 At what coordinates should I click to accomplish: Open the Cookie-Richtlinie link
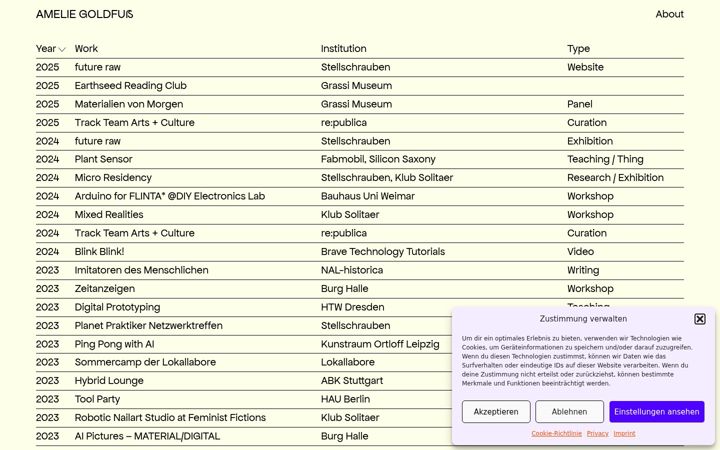(557, 433)
